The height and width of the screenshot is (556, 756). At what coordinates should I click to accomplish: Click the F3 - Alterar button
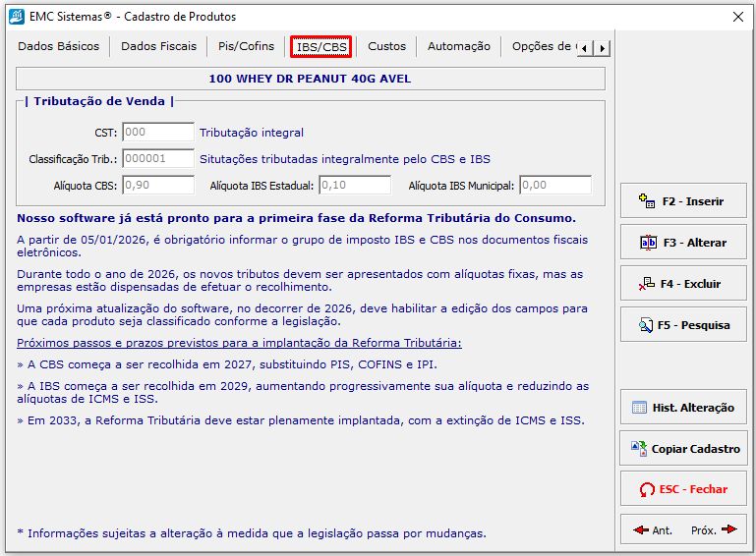[x=683, y=243]
